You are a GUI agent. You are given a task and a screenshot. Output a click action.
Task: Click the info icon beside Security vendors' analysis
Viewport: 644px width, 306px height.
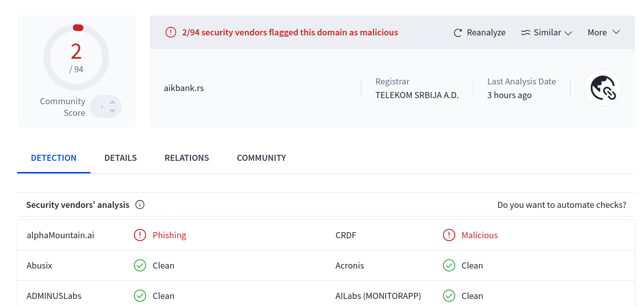140,205
